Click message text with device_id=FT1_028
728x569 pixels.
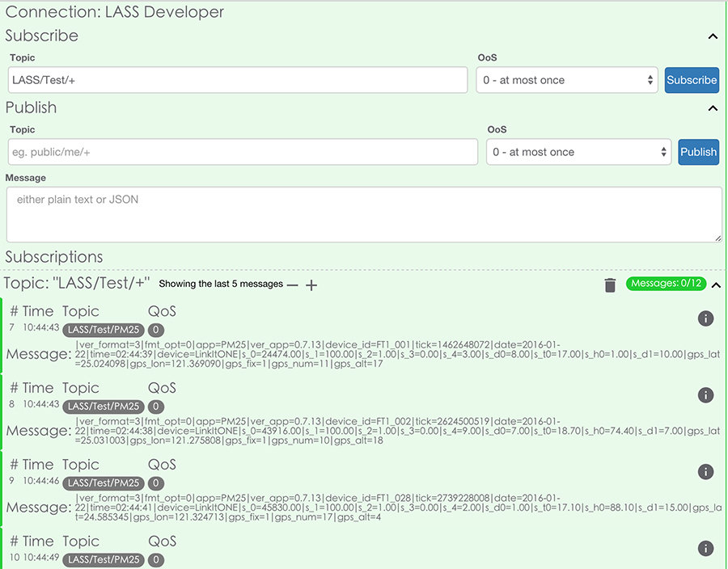[x=398, y=508]
